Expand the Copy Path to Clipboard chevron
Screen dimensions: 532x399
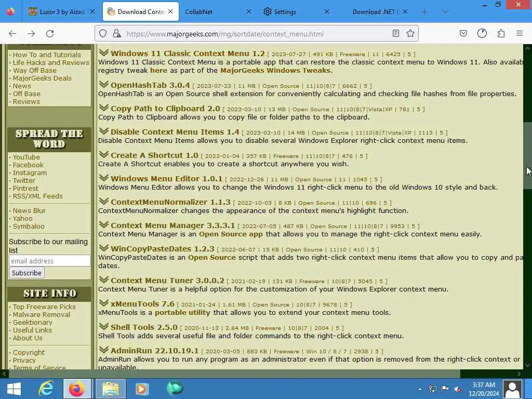pyautogui.click(x=104, y=108)
